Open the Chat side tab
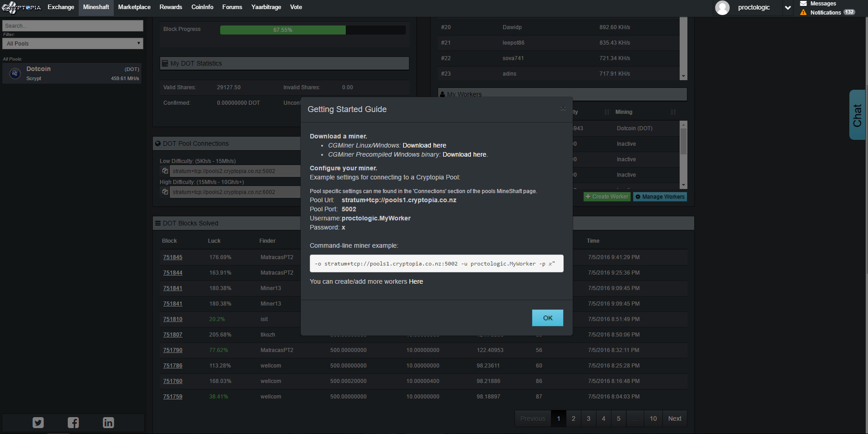 (x=858, y=115)
